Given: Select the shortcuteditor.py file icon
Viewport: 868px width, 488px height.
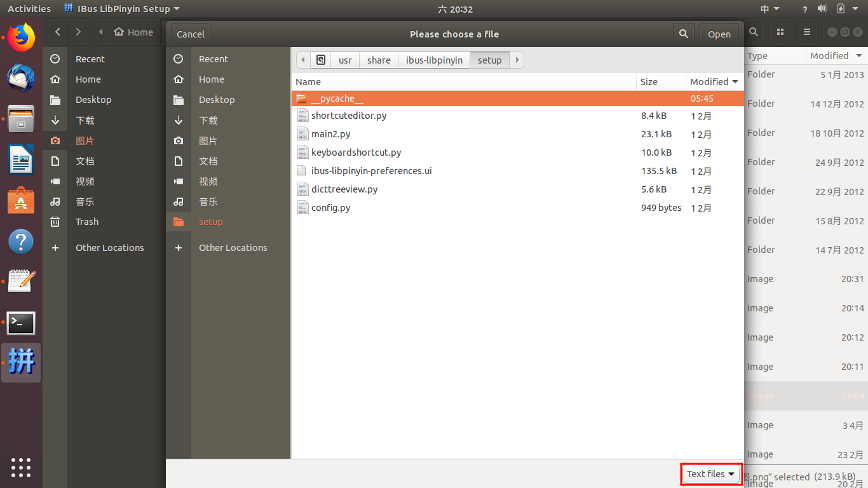Looking at the screenshot, I should coord(302,116).
